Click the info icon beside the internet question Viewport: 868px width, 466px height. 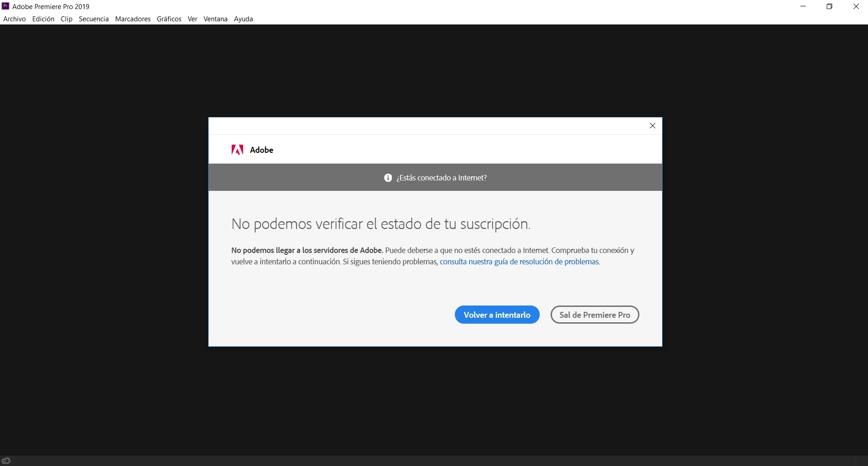pos(388,178)
